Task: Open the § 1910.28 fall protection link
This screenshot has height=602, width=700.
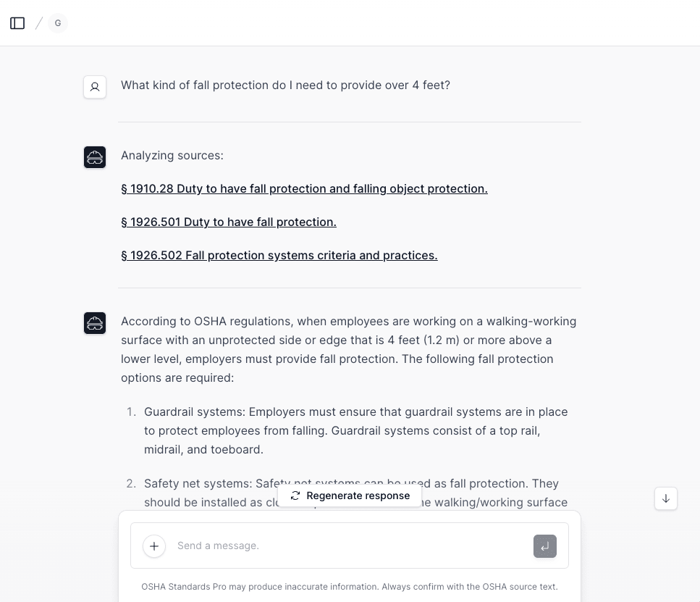Action: 304,189
